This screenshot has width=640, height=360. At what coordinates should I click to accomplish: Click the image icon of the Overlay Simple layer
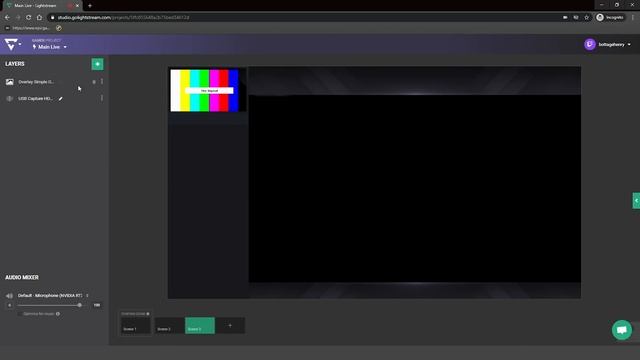coord(9,82)
